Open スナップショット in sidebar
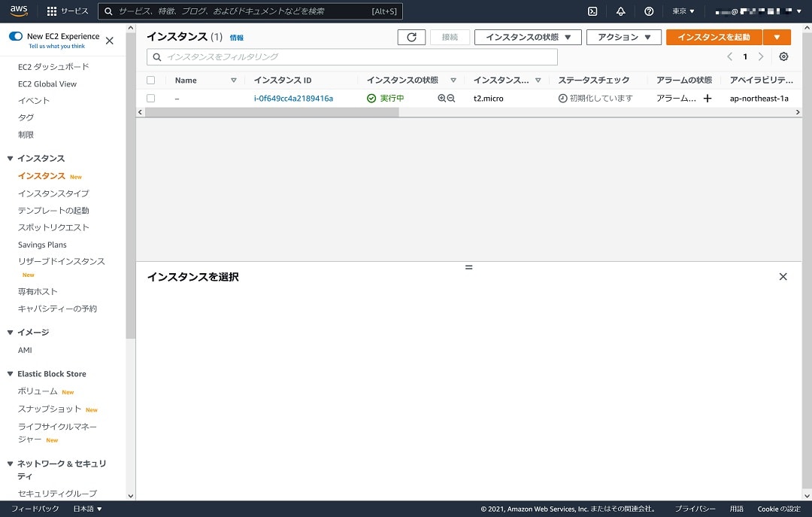Screen dimensions: 812x517 (x=49, y=409)
